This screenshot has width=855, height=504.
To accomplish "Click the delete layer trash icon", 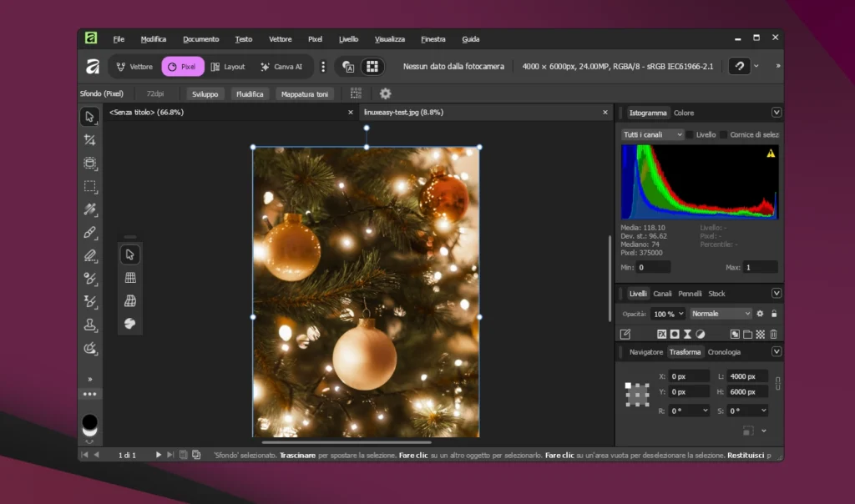I will click(x=774, y=334).
